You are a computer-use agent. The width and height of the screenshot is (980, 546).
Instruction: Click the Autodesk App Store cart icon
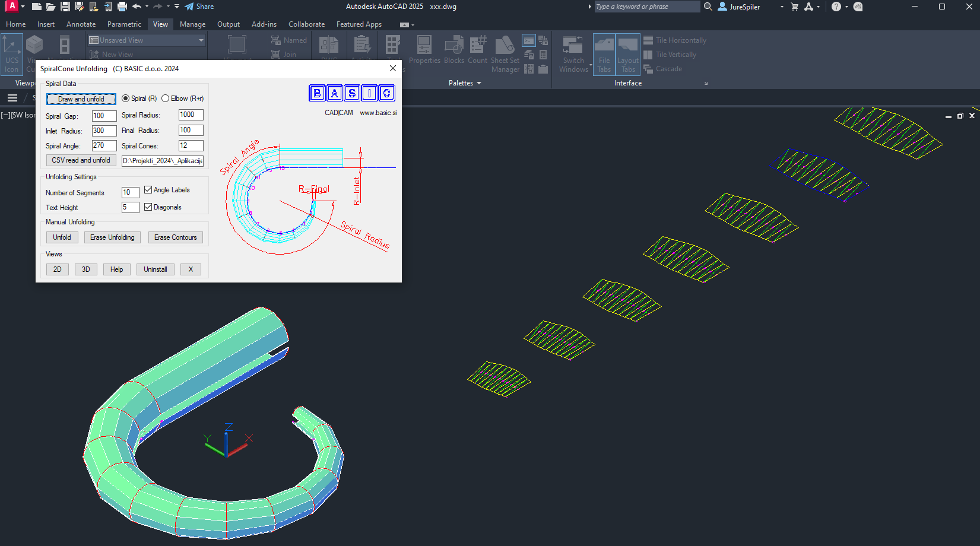pyautogui.click(x=795, y=7)
